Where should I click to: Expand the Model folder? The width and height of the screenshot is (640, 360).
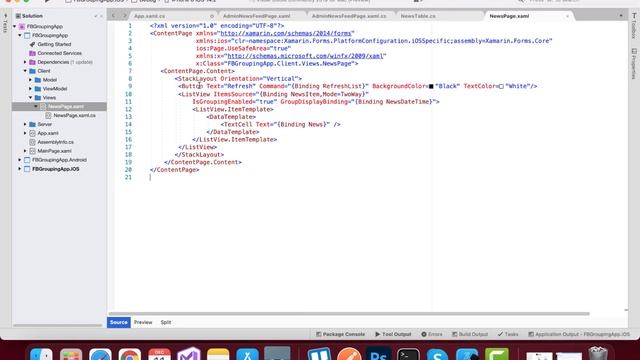[x=30, y=80]
